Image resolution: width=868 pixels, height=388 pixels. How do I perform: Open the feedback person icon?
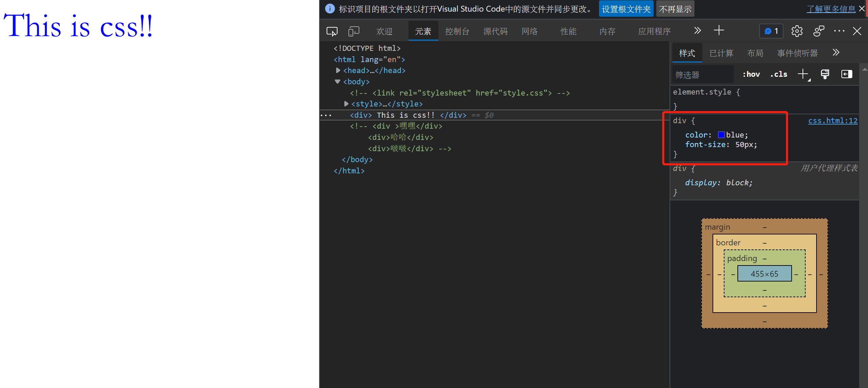click(819, 31)
